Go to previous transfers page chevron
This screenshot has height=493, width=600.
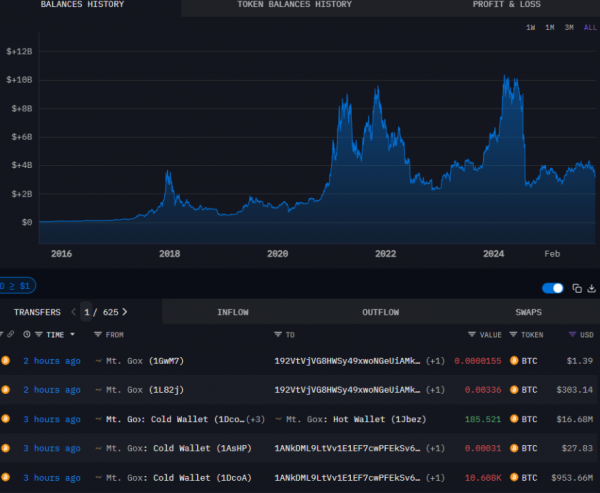(x=73, y=312)
